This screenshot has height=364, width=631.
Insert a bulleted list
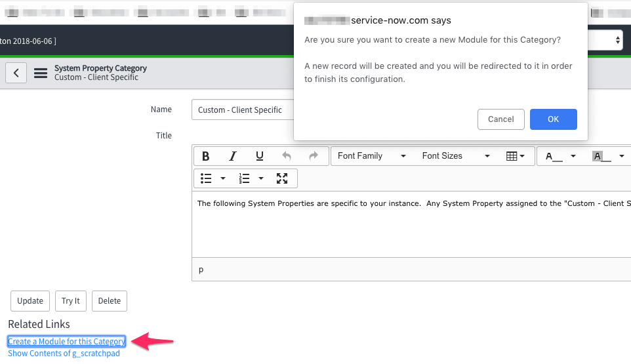[206, 178]
